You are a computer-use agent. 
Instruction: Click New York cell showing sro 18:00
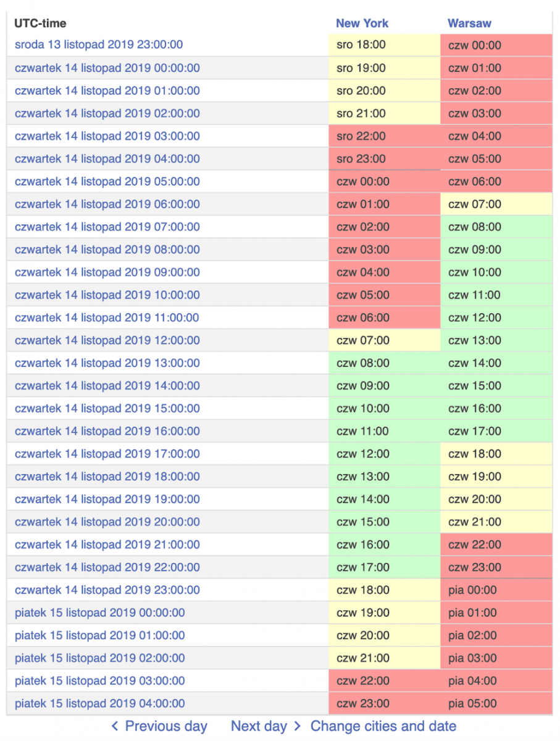click(361, 45)
